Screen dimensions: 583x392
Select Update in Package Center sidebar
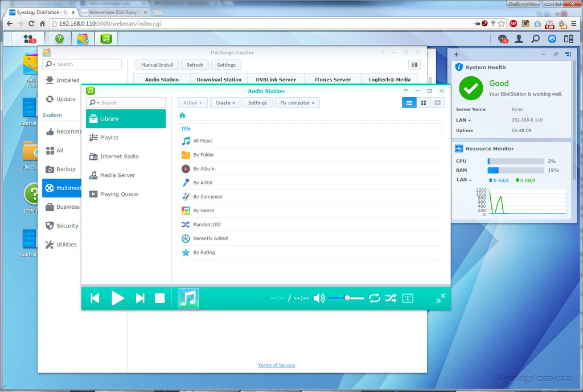63,99
